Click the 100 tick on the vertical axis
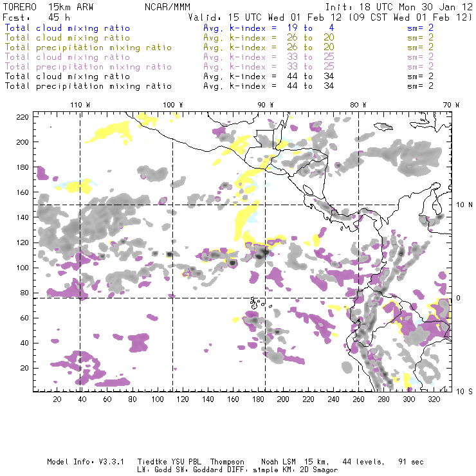 (23, 268)
